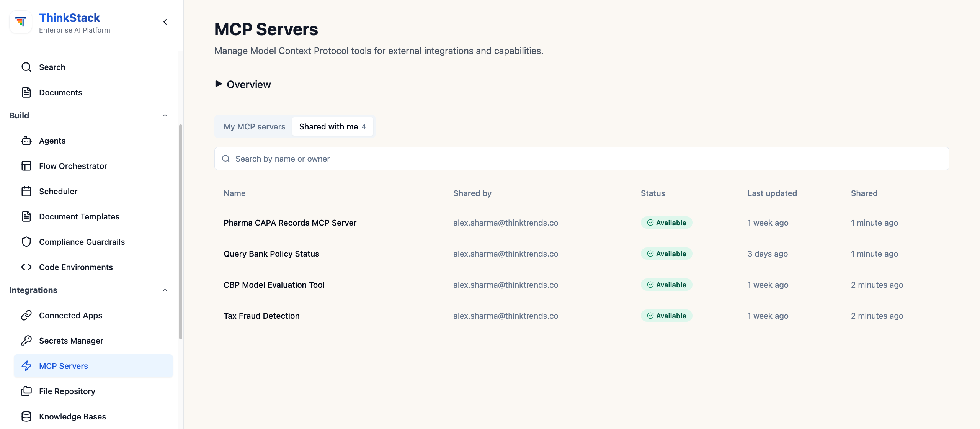Open Scheduler via the calendar icon

pos(26,192)
